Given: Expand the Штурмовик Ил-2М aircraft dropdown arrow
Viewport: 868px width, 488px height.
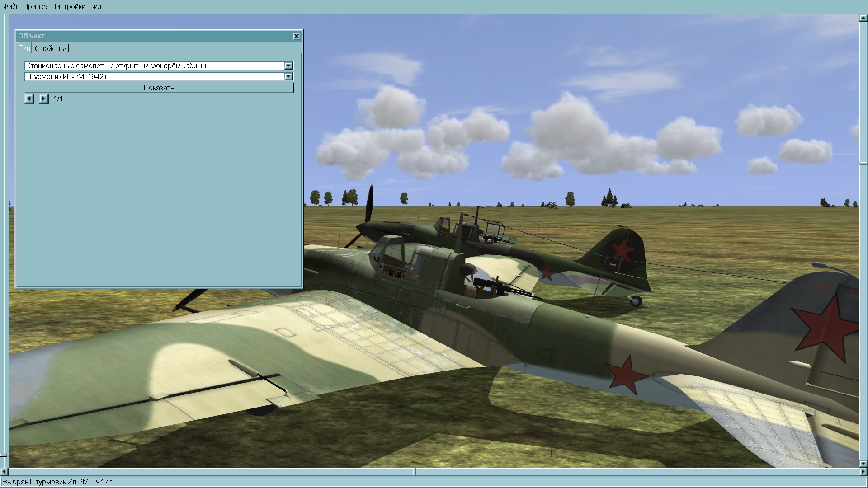Looking at the screenshot, I should pyautogui.click(x=288, y=77).
